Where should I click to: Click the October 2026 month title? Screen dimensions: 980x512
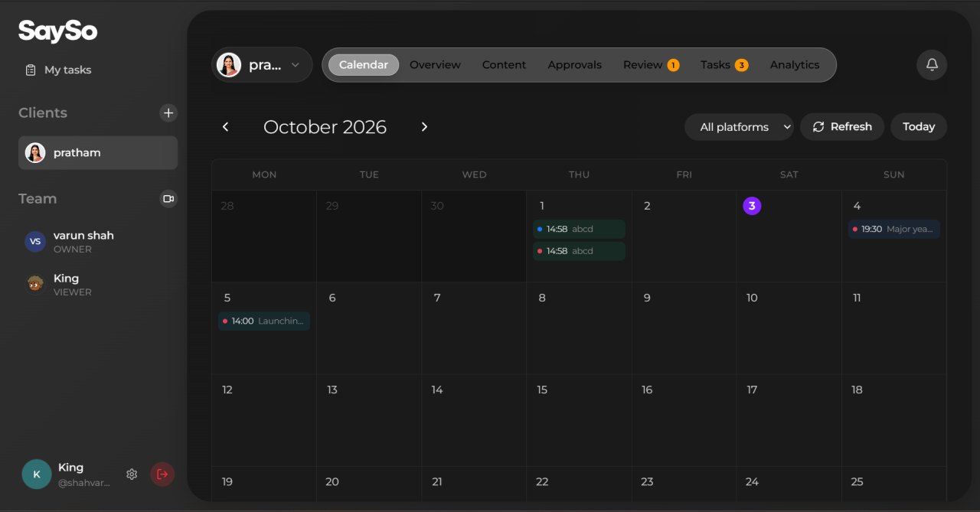click(325, 127)
